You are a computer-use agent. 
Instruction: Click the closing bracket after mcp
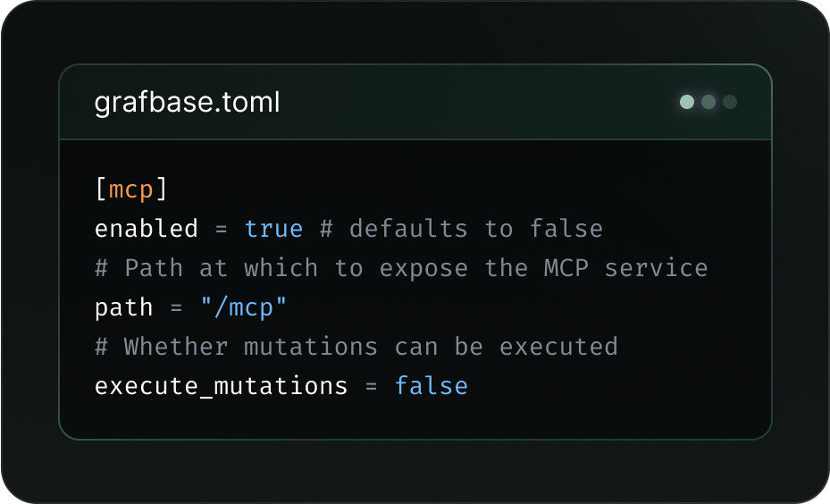click(x=162, y=189)
